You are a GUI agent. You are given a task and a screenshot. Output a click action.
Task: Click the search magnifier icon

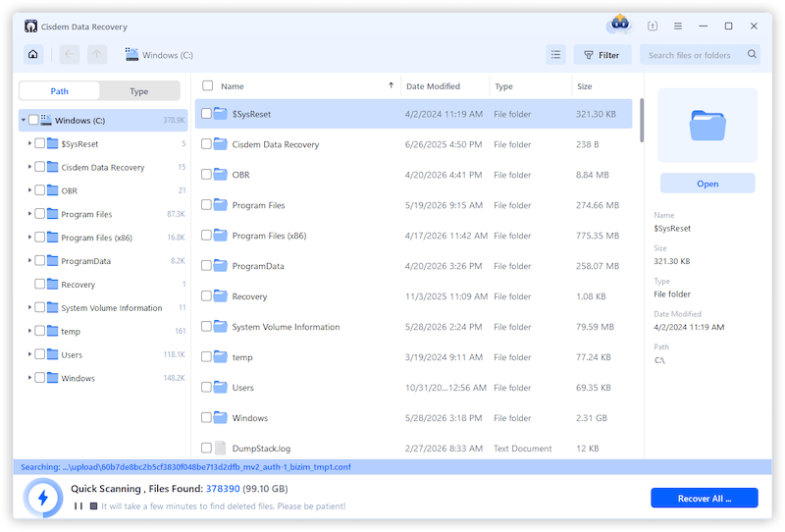[752, 54]
